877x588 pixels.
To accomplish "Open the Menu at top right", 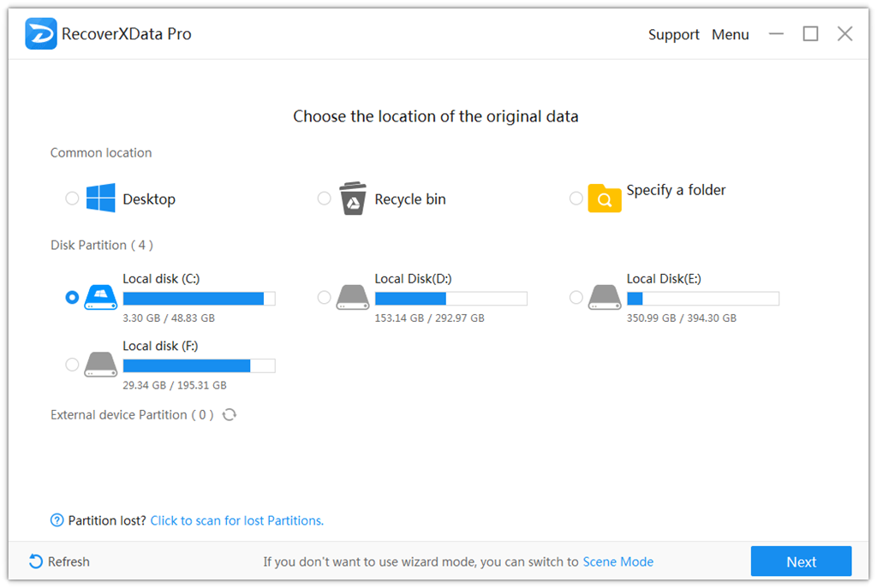I will click(730, 34).
